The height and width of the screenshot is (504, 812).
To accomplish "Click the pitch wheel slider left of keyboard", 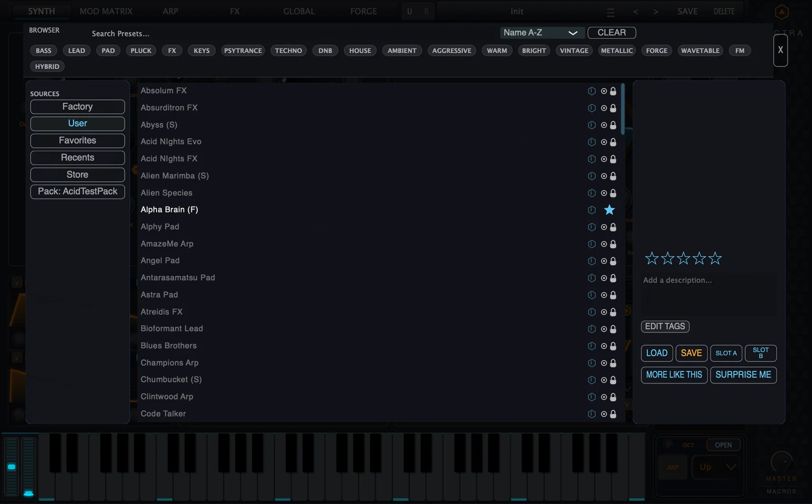I will pyautogui.click(x=12, y=467).
